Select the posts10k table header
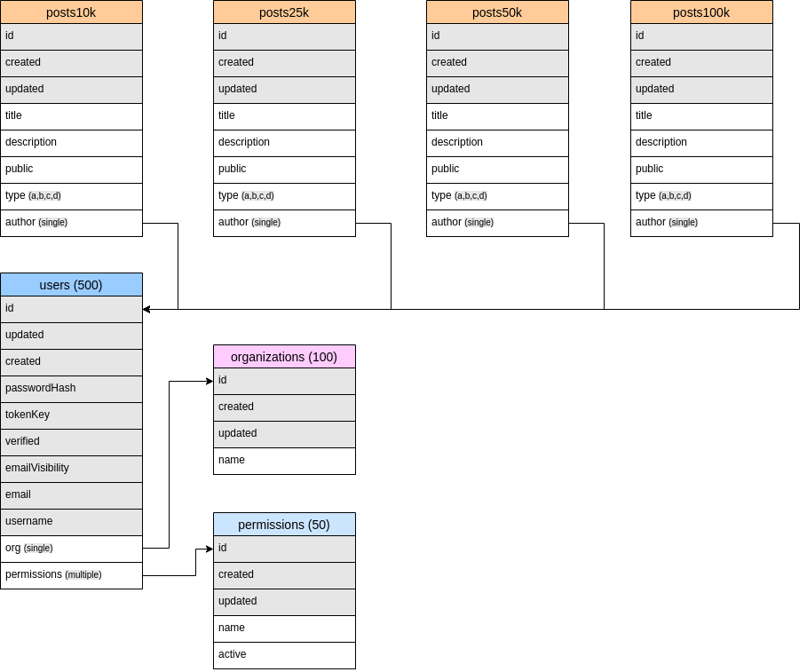 click(x=72, y=12)
